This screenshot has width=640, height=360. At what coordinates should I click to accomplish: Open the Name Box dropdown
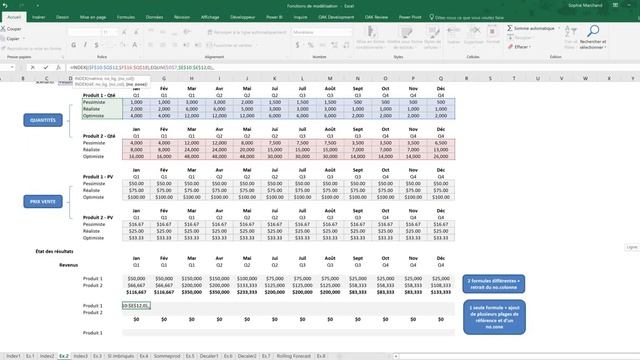pos(12,67)
